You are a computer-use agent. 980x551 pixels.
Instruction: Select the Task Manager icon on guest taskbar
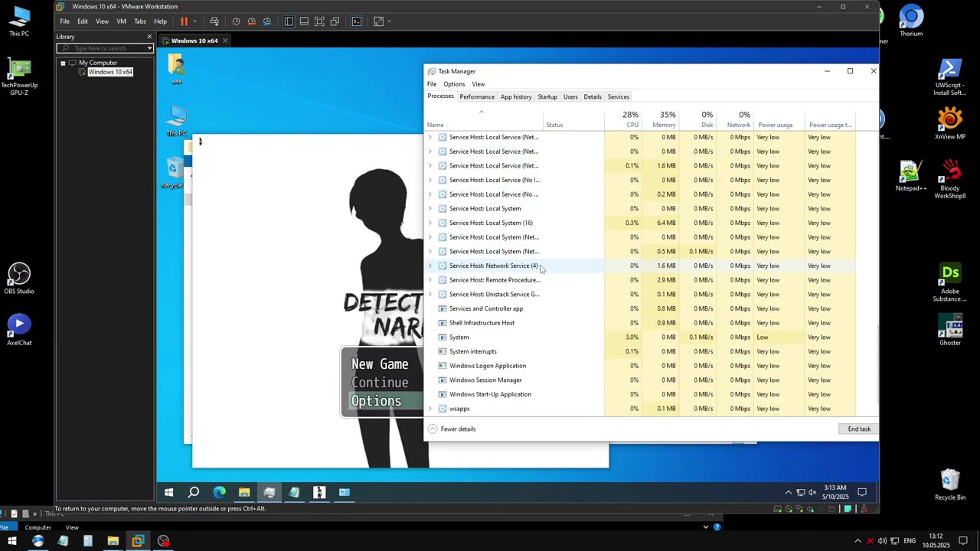[269, 492]
